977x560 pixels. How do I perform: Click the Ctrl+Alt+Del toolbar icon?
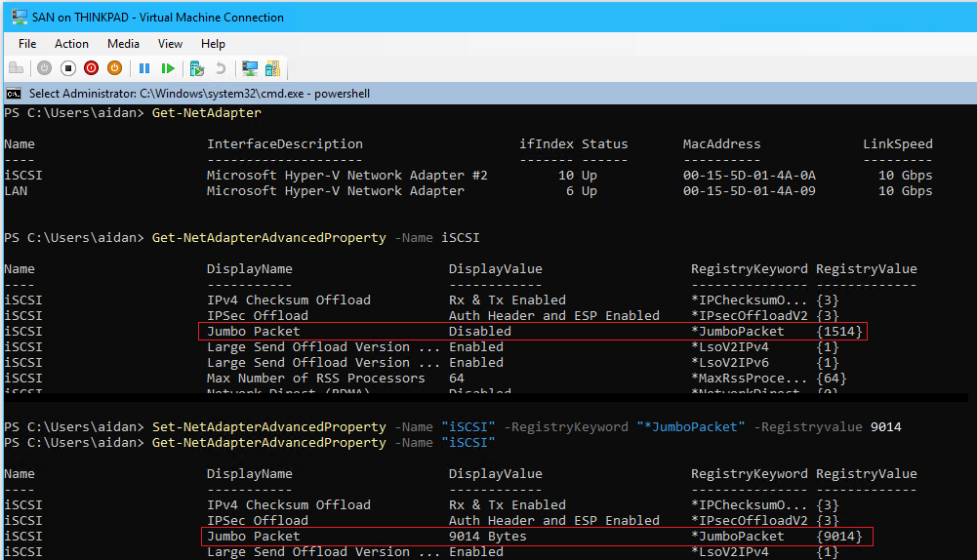tap(16, 68)
